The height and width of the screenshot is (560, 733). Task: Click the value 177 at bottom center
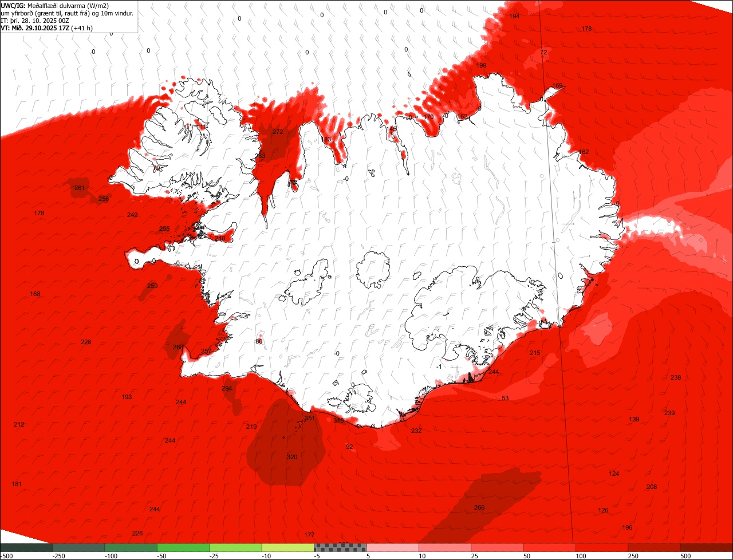click(309, 535)
